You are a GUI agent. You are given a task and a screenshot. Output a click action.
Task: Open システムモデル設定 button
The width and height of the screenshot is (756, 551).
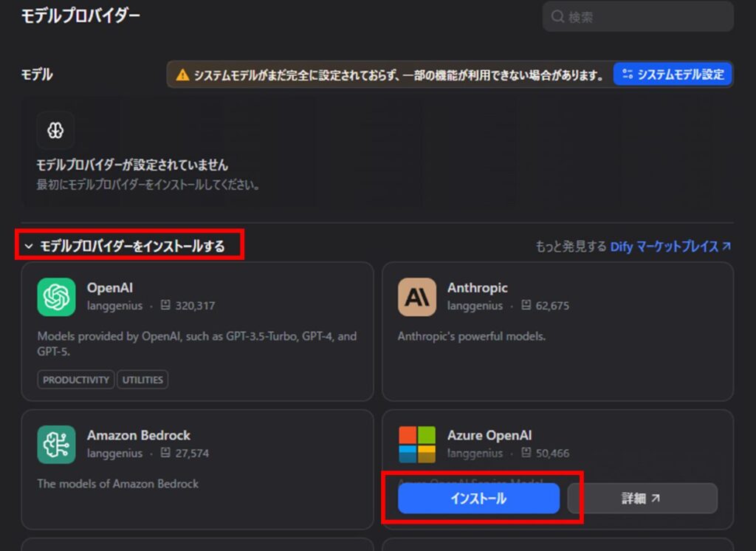[x=672, y=75]
